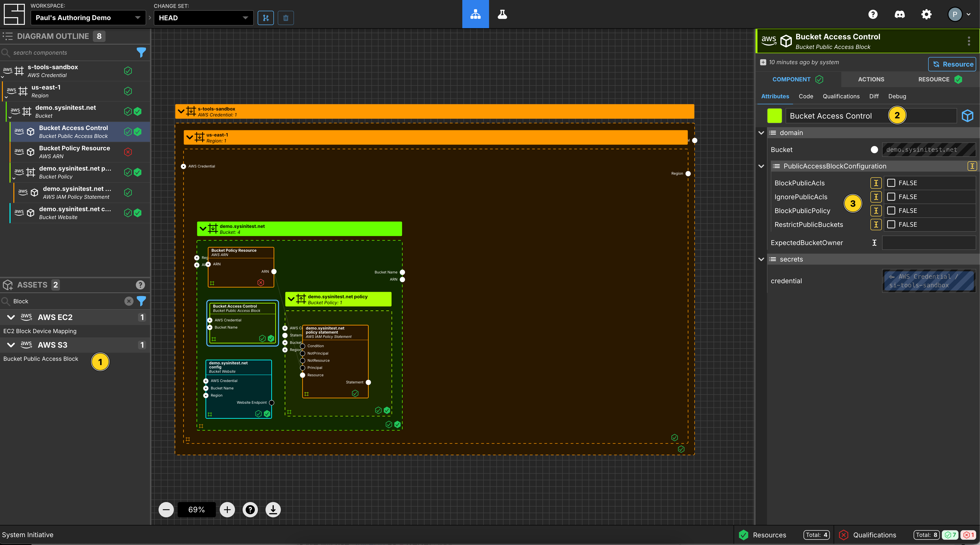Collapse the AWS S3 asset category
Screen dimensions: 980x545
11,345
